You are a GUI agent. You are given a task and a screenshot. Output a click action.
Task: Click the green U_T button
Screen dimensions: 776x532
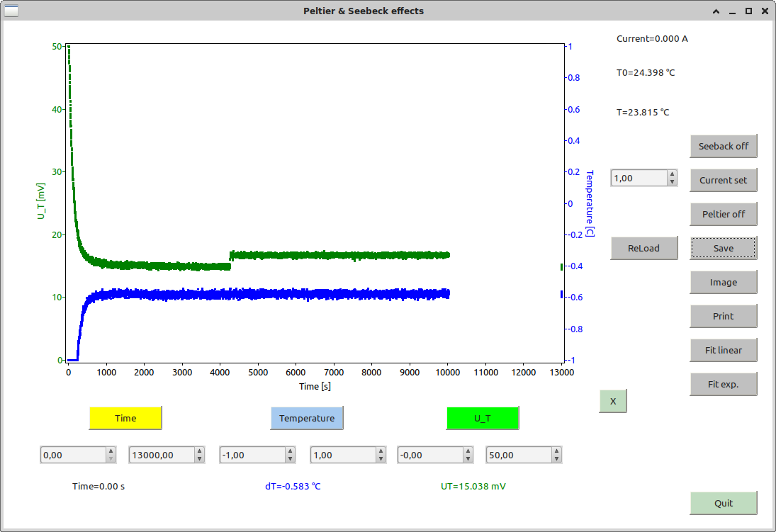pyautogui.click(x=483, y=418)
